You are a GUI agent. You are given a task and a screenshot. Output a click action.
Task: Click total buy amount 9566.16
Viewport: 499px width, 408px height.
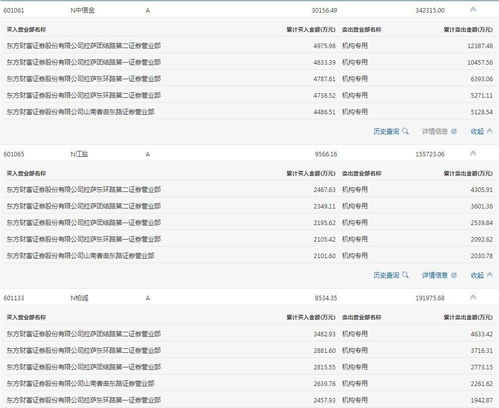tap(326, 154)
